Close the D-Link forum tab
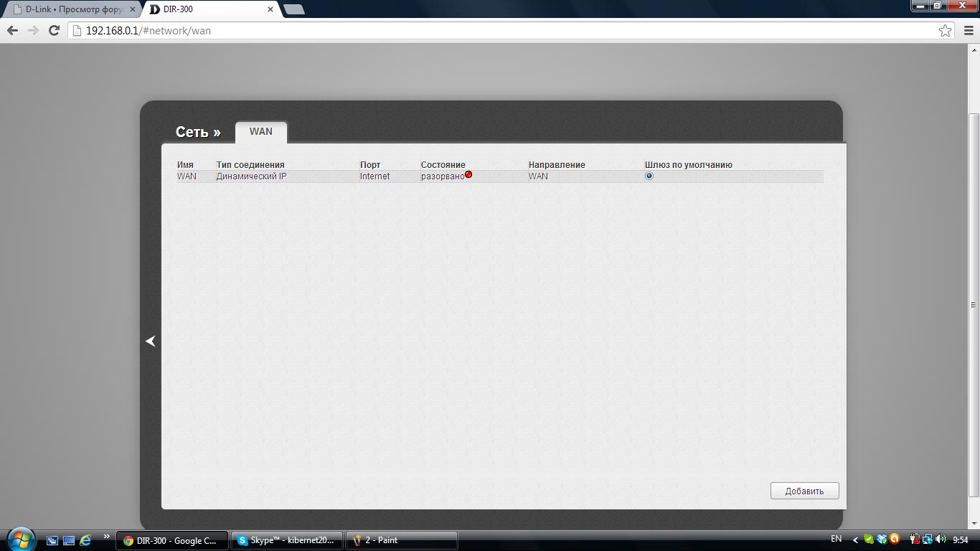The image size is (980, 551). click(x=132, y=9)
